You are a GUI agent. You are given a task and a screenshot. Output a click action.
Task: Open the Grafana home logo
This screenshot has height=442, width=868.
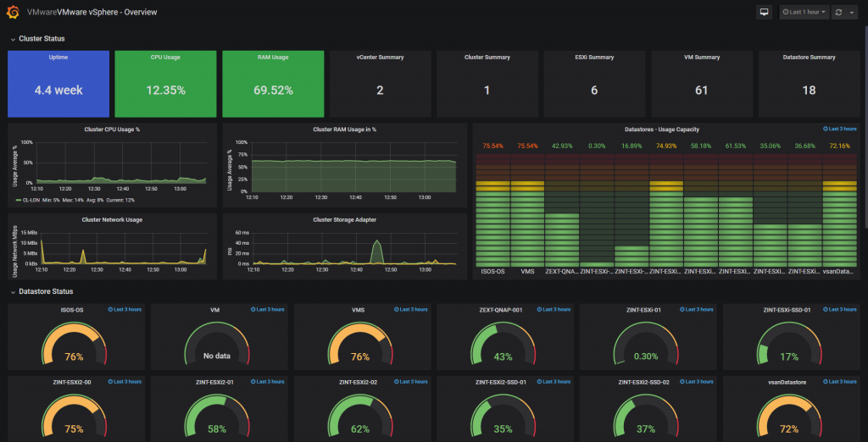14,12
